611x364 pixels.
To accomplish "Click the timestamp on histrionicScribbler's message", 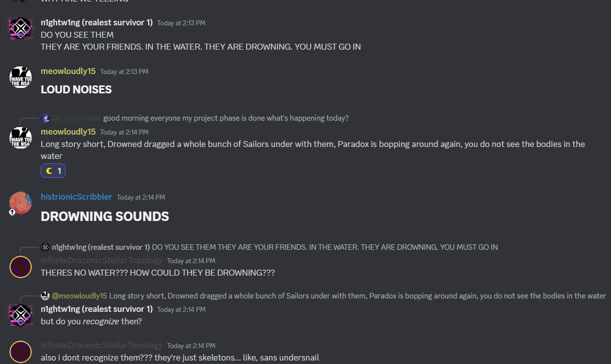I will (141, 197).
